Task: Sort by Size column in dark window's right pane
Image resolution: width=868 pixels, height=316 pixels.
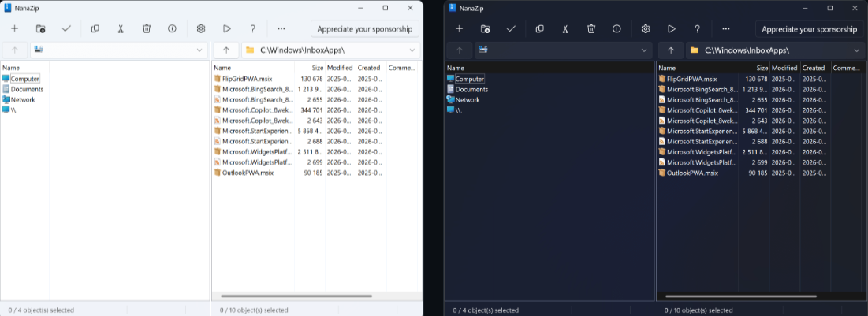Action: (x=754, y=68)
